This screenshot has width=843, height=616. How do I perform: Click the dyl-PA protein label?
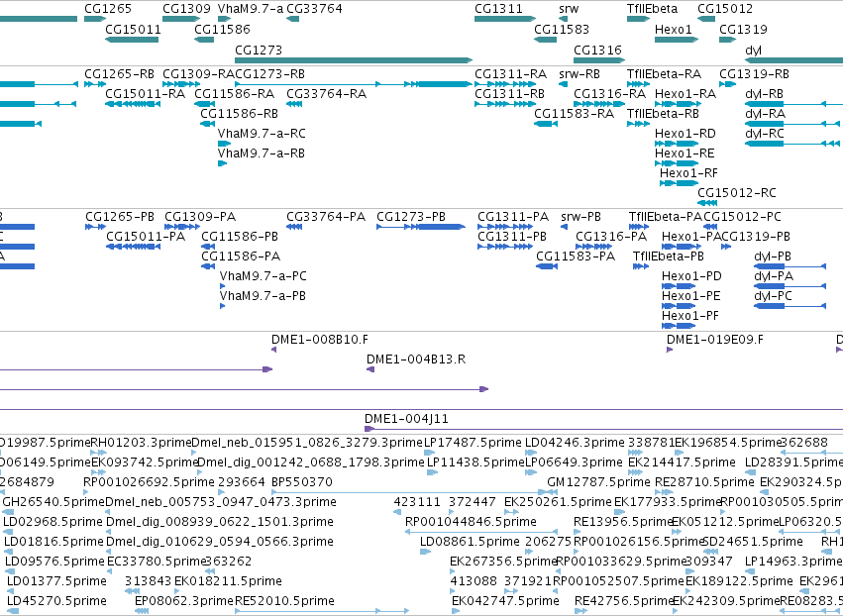pyautogui.click(x=774, y=276)
